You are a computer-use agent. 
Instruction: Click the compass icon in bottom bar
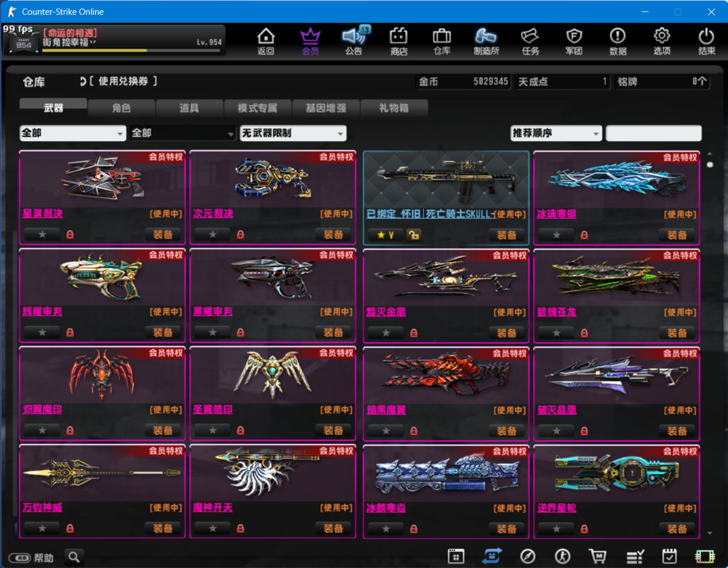coord(527,556)
